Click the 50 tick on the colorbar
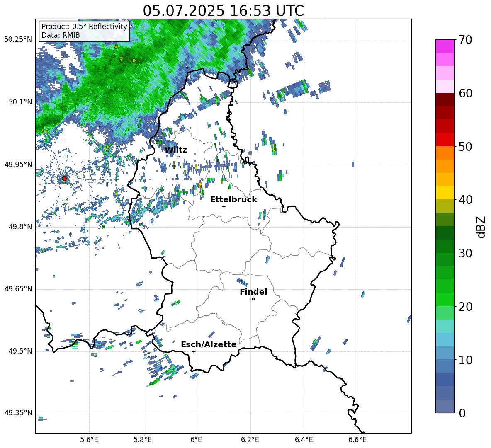Viewport: 491px width, 448px height. [x=465, y=146]
